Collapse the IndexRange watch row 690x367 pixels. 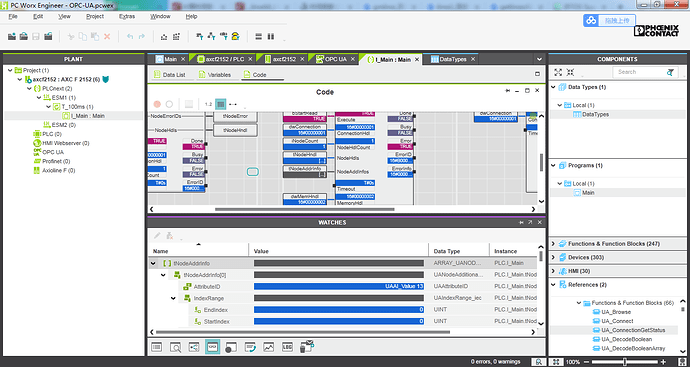click(x=173, y=298)
